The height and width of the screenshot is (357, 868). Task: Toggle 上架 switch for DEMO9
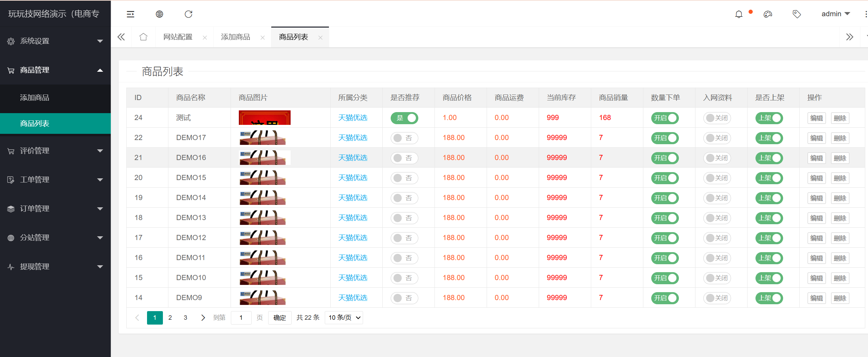[x=769, y=298]
